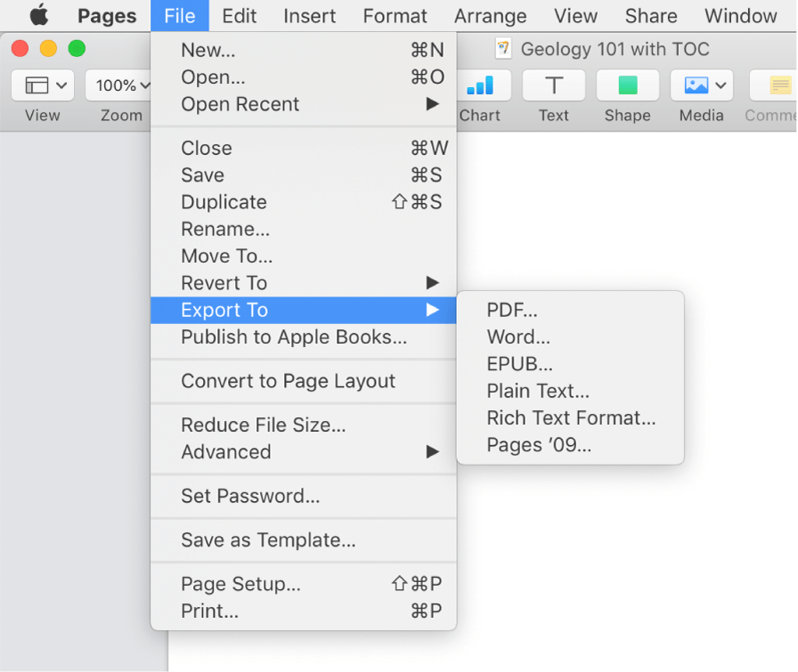This screenshot has width=798, height=672.
Task: Insert a Chart from the toolbar
Action: pos(481,85)
